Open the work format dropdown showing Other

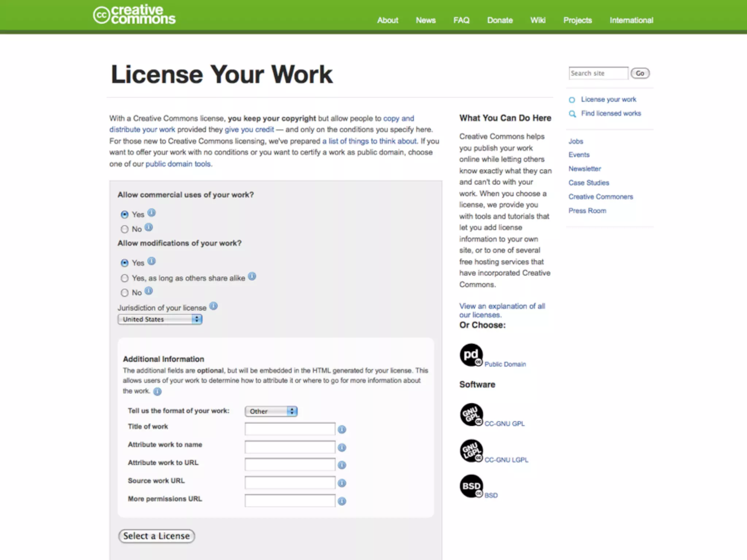point(271,411)
